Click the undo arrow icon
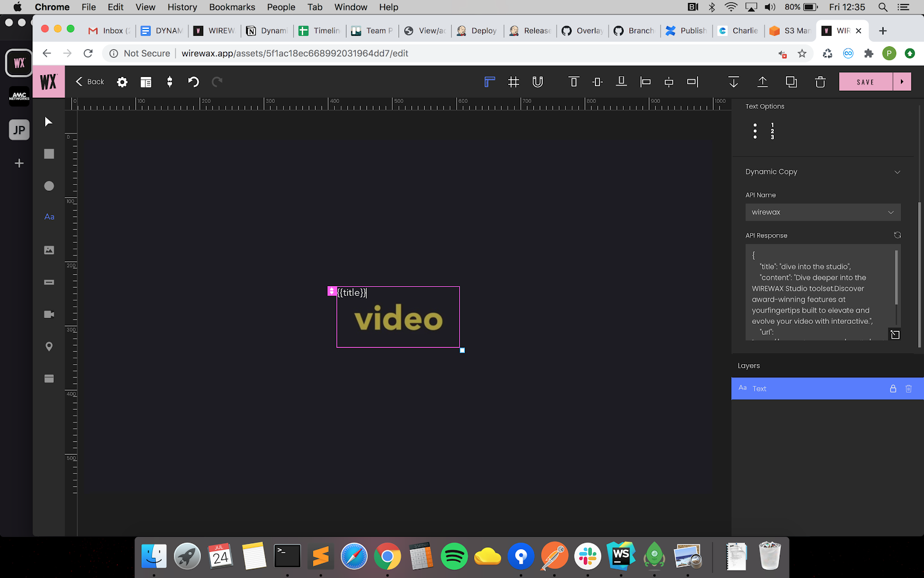Image resolution: width=924 pixels, height=578 pixels. [193, 82]
